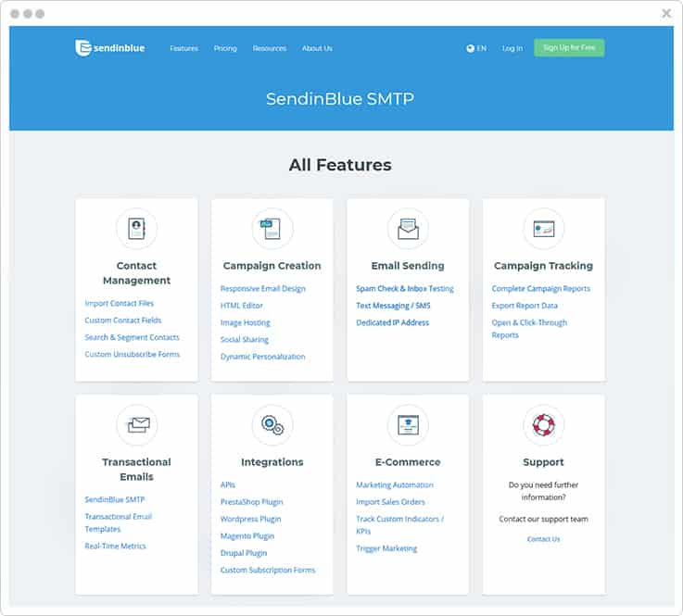The width and height of the screenshot is (683, 616).
Task: Open the SendinBlue SMTP link
Action: click(115, 500)
